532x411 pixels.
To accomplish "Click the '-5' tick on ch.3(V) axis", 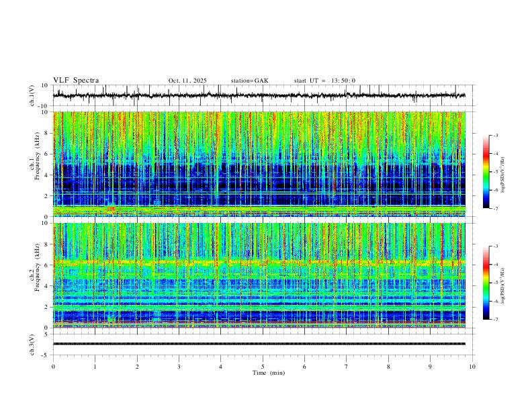I will pos(46,355).
